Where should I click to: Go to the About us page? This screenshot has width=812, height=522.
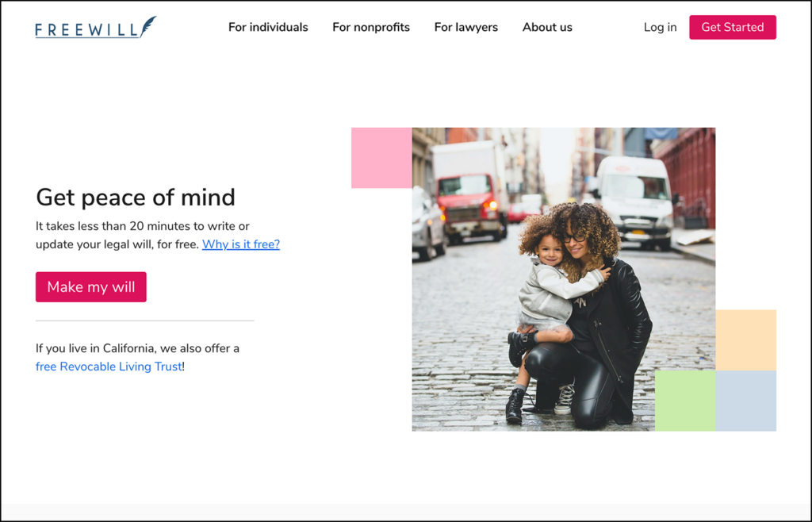(x=547, y=27)
